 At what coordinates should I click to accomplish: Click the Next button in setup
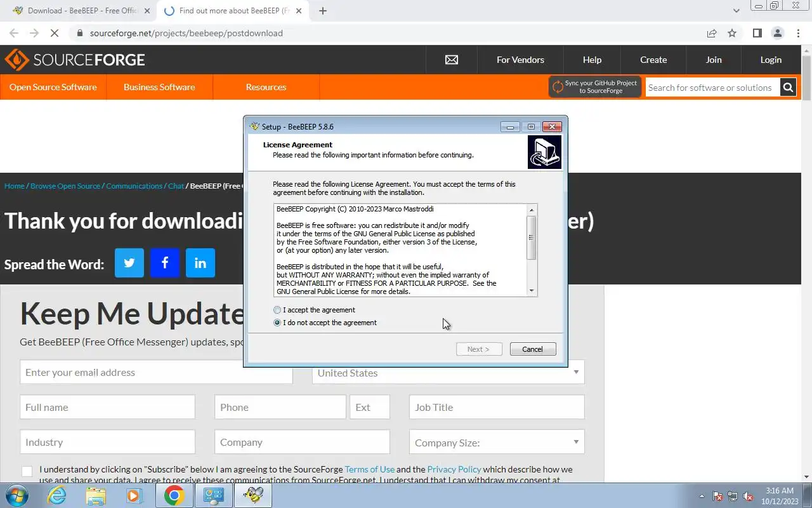[479, 349]
